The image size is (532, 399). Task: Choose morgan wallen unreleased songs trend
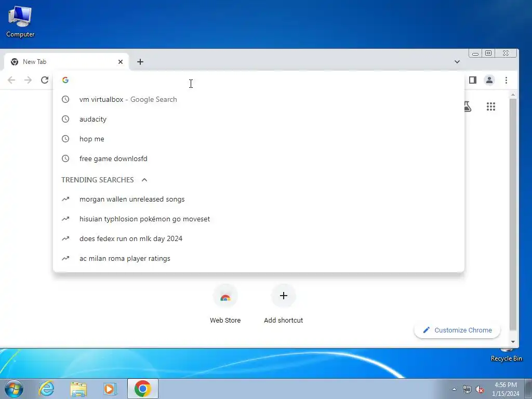pos(259,199)
